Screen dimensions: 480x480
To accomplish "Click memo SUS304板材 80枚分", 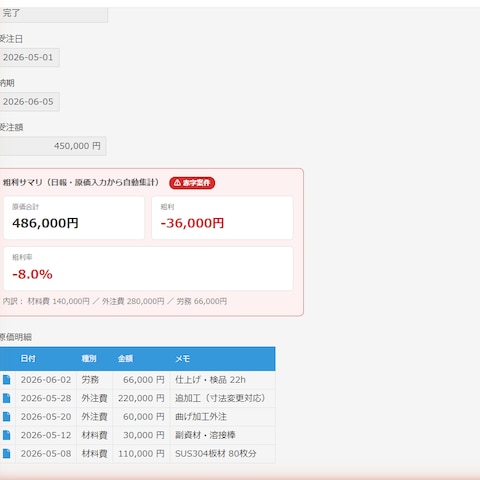I will click(x=216, y=453).
